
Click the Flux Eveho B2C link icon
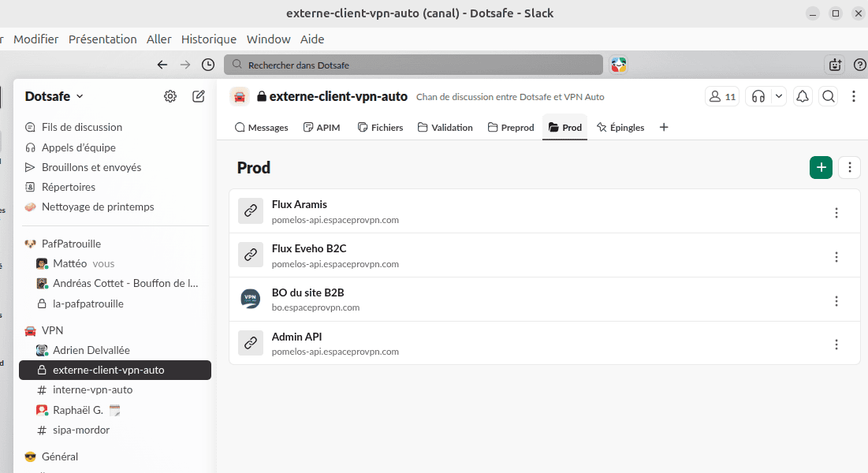point(251,255)
